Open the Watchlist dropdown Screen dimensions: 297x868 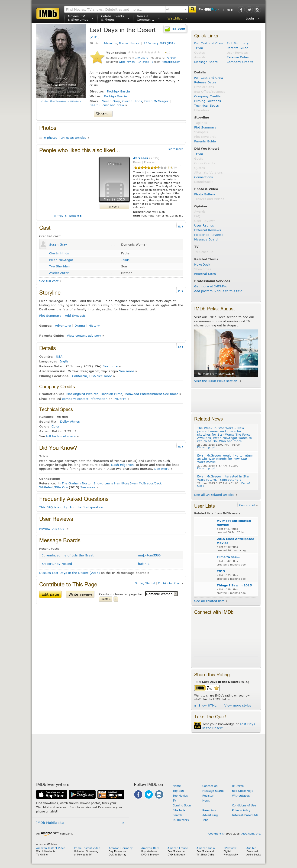(177, 19)
